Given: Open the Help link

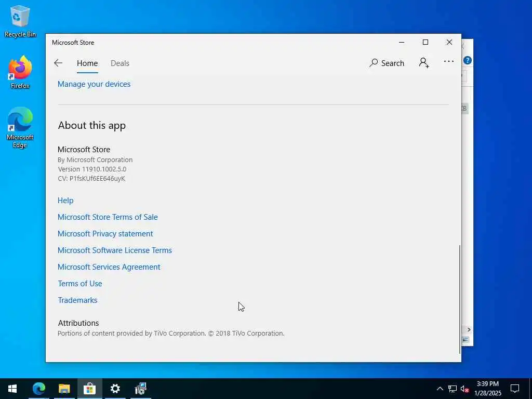Looking at the screenshot, I should 65,201.
